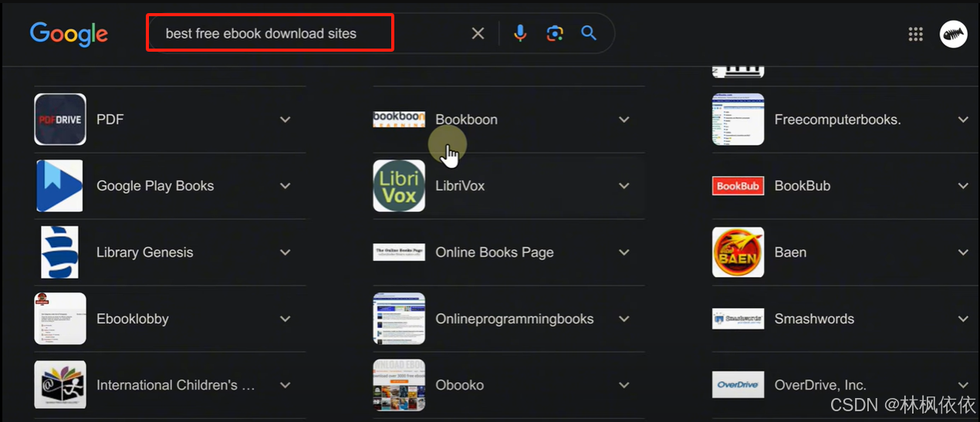The image size is (980, 422).
Task: Expand the Onlineprogrammingbooks chevron
Action: tap(624, 319)
